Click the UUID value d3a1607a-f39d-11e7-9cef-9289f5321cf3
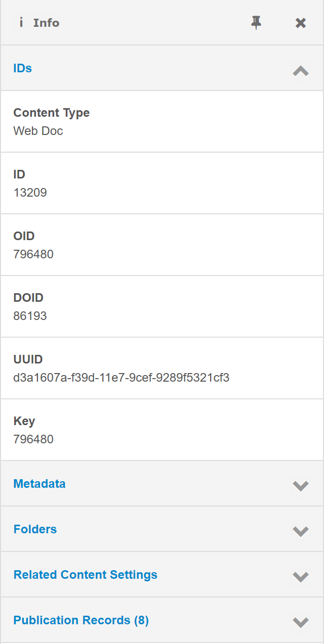Screen dimensions: 324x644 pos(121,378)
